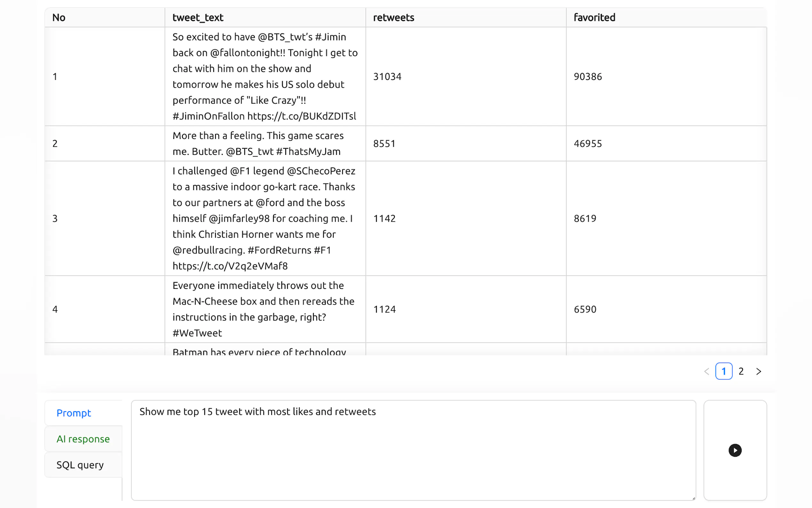
Task: Click the go-kart race tweet text
Action: [264, 218]
